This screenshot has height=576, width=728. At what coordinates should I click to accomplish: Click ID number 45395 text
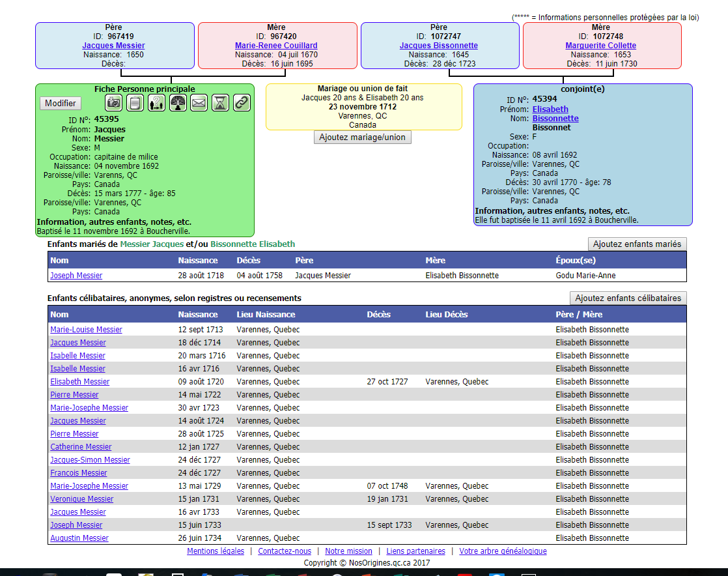[x=106, y=119]
